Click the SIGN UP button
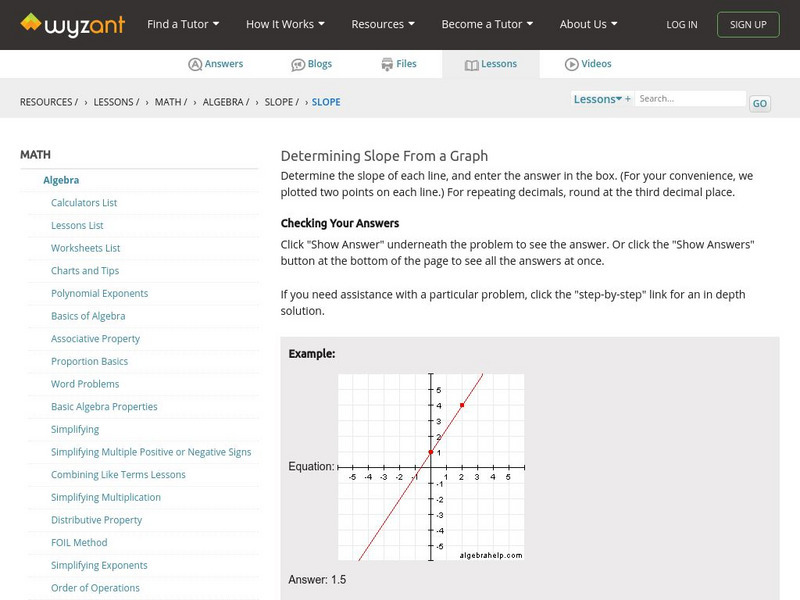The height and width of the screenshot is (600, 800). pyautogui.click(x=748, y=24)
